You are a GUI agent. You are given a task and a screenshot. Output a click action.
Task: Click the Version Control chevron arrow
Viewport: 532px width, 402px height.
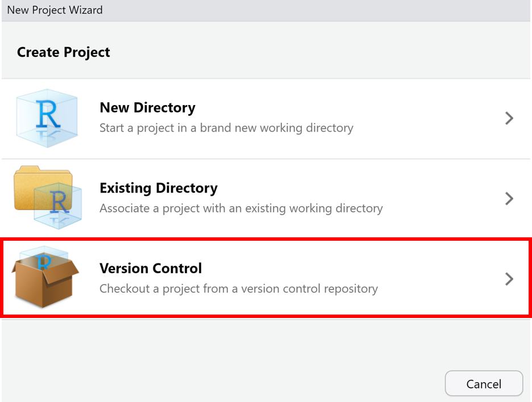(x=509, y=279)
